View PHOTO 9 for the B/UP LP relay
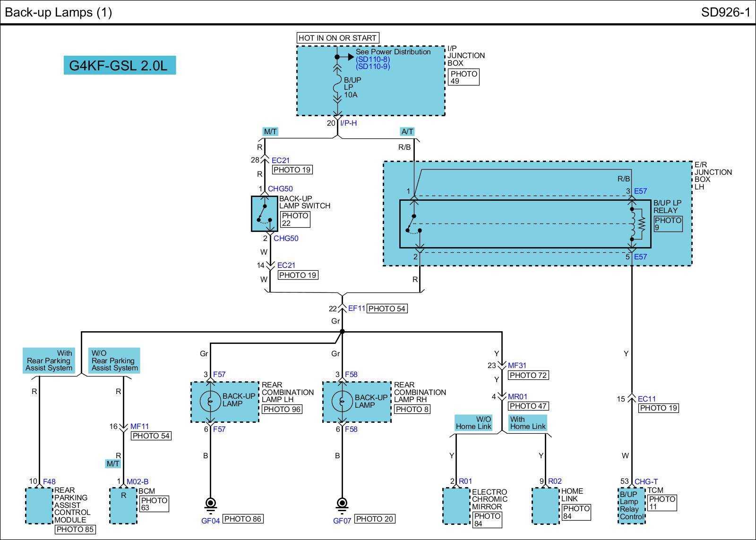Viewport: 756px width, 540px height. pyautogui.click(x=668, y=224)
